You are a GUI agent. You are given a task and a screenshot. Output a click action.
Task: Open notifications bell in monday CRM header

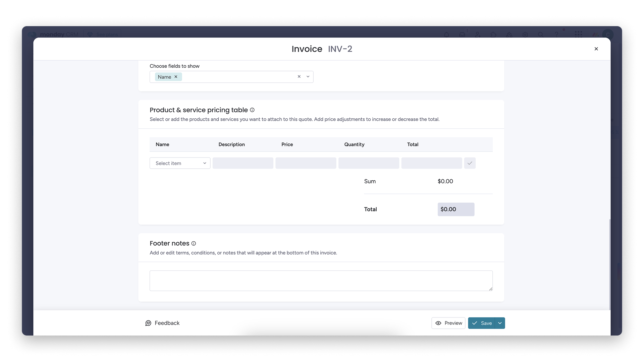point(446,35)
